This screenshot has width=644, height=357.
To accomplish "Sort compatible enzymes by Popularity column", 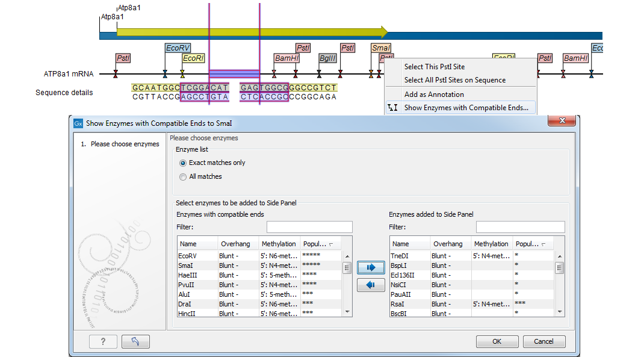I will point(319,244).
